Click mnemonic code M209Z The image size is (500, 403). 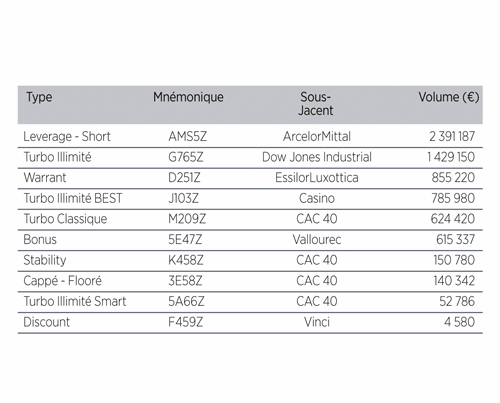coord(187,219)
